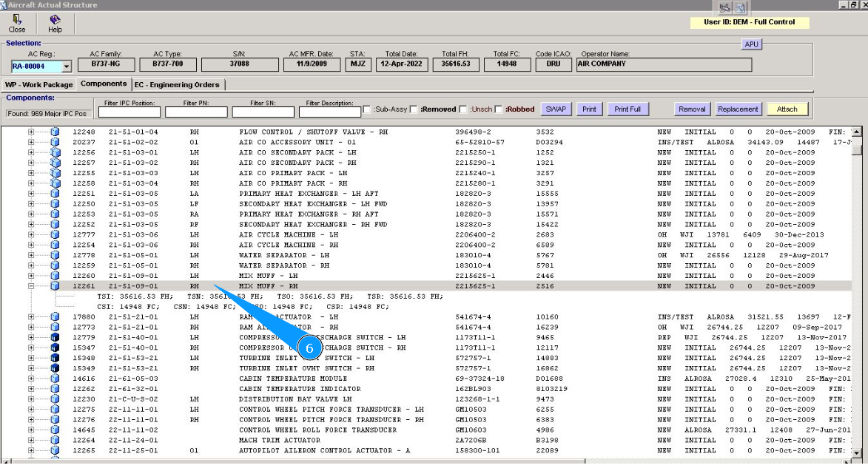
Task: Click the Replacement button
Action: 738,109
